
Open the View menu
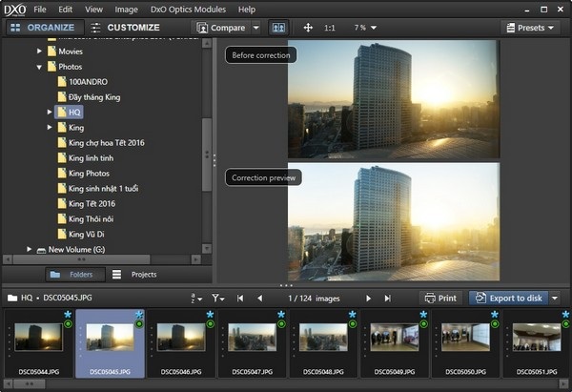click(x=93, y=10)
